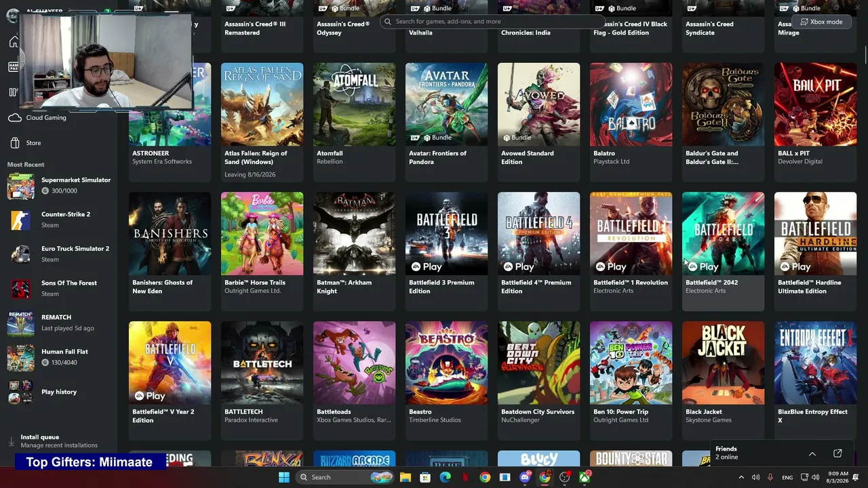Open the Batman: Arkham Knight tile
The width and height of the screenshot is (868, 488).
pos(354,251)
